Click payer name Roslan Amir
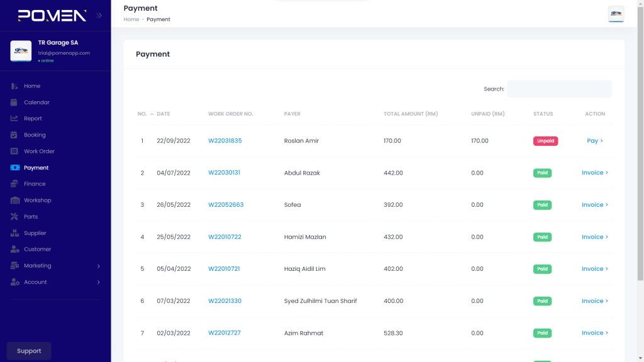 [301, 141]
